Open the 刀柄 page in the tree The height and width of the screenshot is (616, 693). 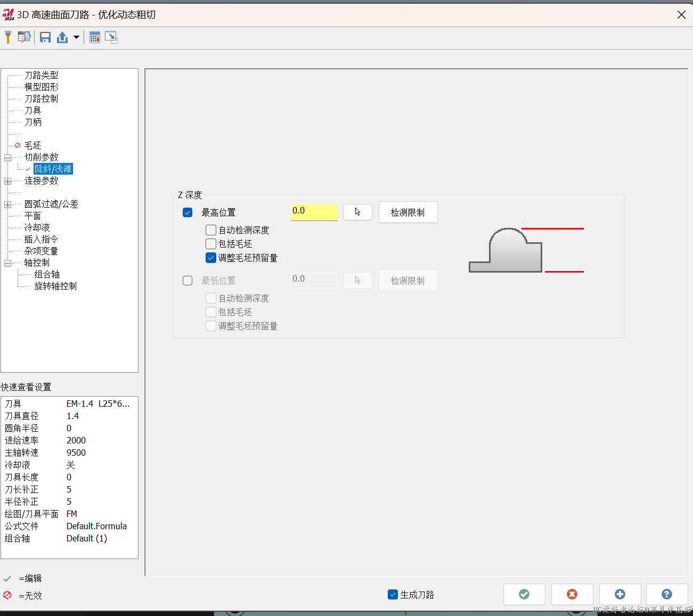(32, 122)
